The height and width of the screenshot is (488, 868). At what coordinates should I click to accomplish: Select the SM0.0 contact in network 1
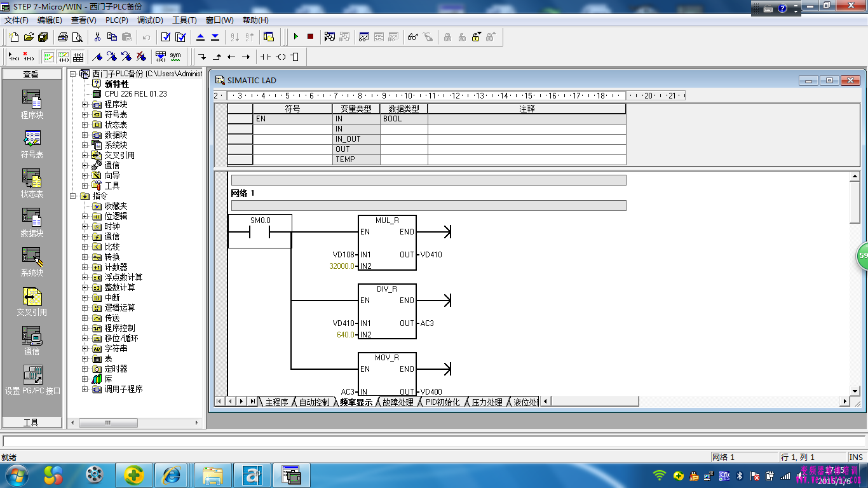260,231
